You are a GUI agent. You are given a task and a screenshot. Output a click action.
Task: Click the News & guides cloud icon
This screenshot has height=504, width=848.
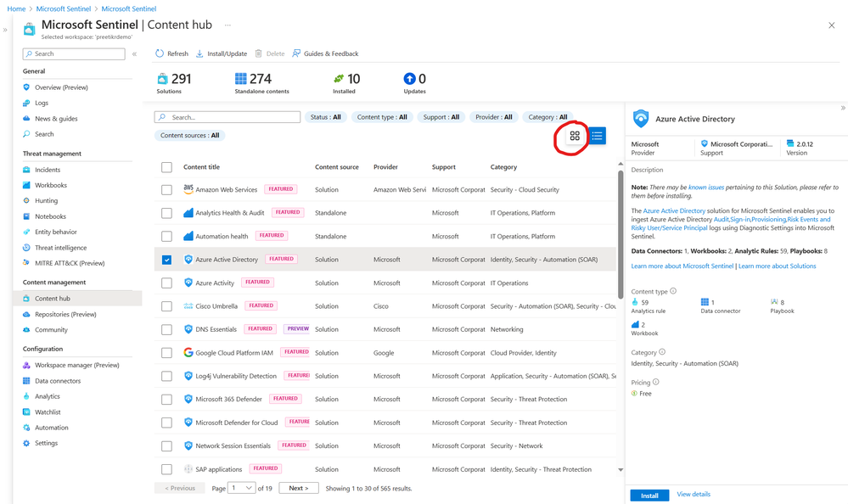26,119
